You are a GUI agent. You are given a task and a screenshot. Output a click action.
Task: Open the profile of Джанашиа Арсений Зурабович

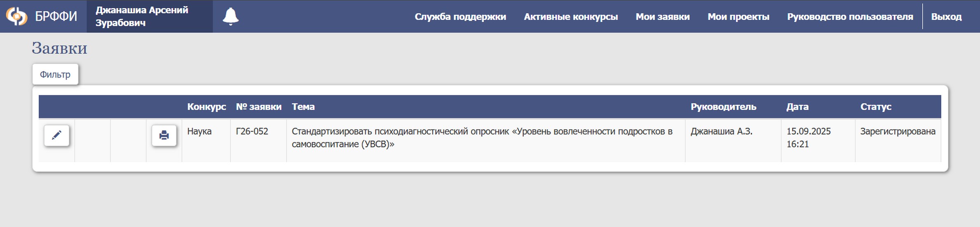tap(142, 17)
